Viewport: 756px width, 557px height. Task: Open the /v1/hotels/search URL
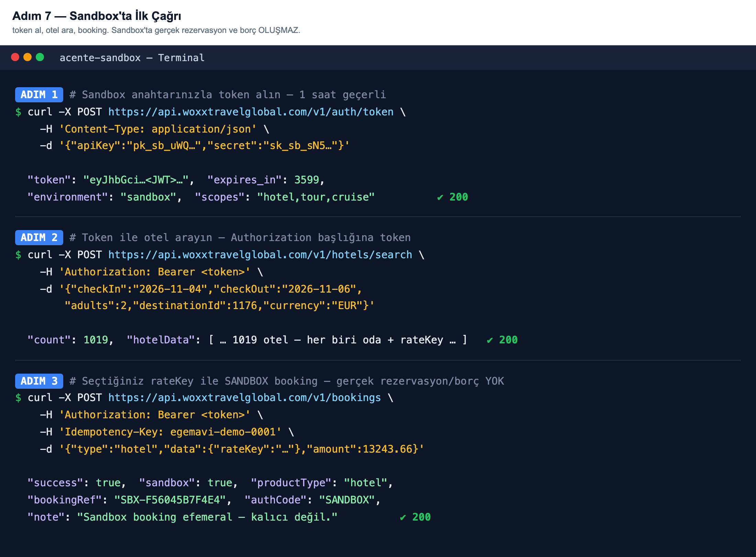point(260,255)
